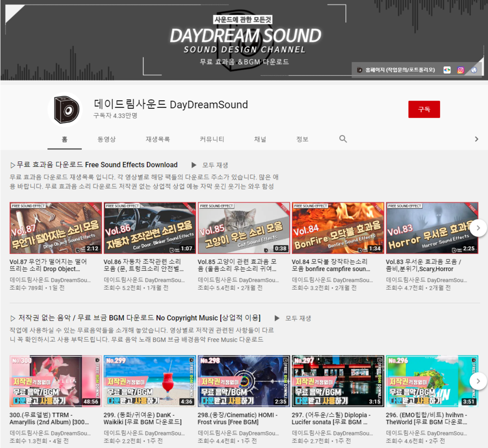Open the globe website icon in banner
Image resolution: width=488 pixels, height=448 pixels.
pos(474,70)
